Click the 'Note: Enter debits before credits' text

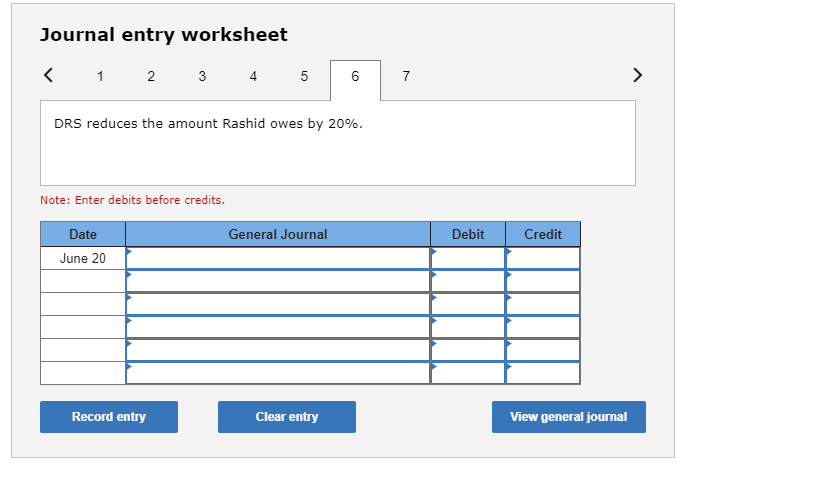tap(133, 200)
